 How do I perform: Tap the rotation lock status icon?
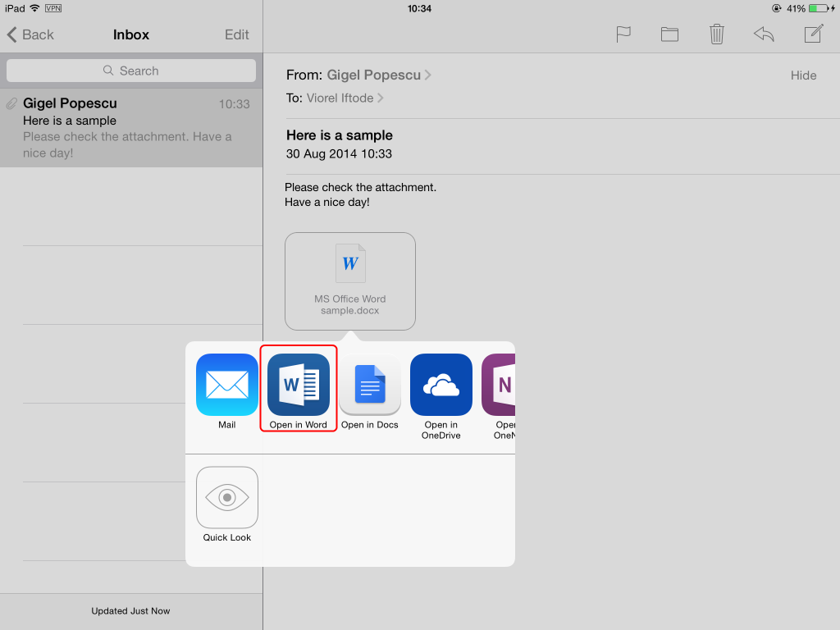coord(776,8)
